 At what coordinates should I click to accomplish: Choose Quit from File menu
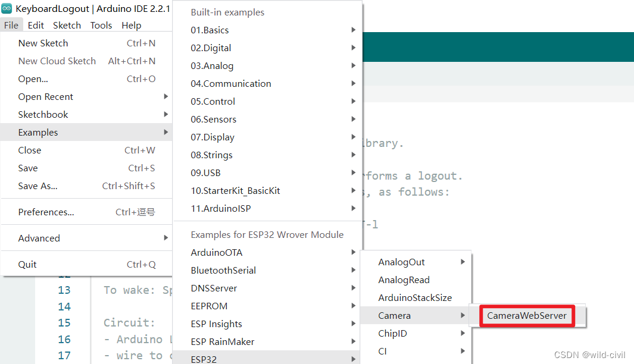pos(86,264)
